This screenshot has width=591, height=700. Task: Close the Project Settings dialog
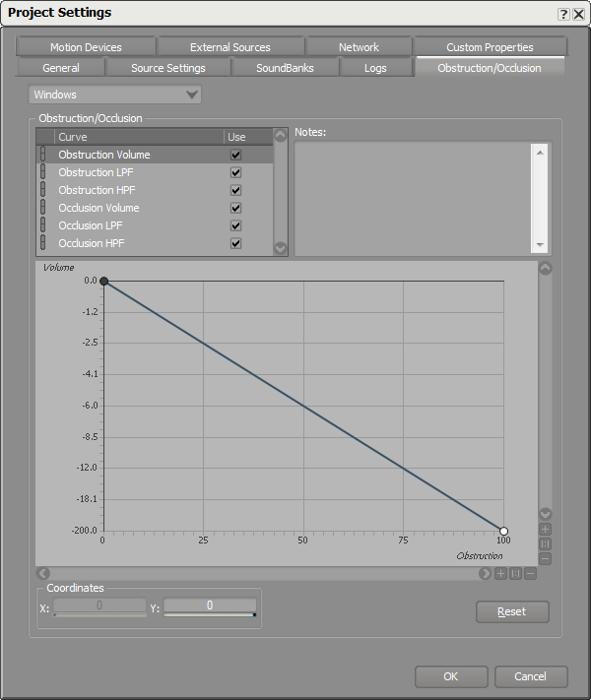[x=578, y=15]
